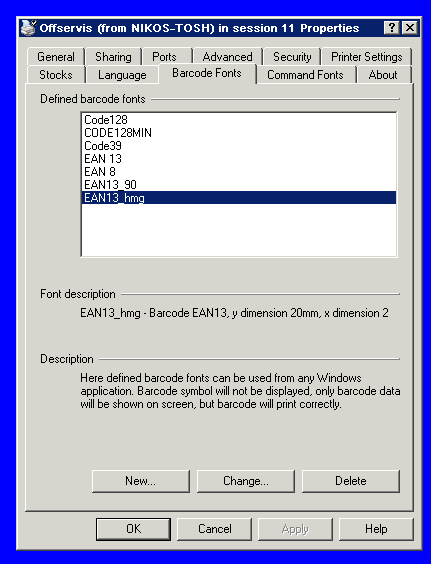The image size is (431, 564).
Task: Open the Printer Settings tab
Action: pyautogui.click(x=367, y=57)
